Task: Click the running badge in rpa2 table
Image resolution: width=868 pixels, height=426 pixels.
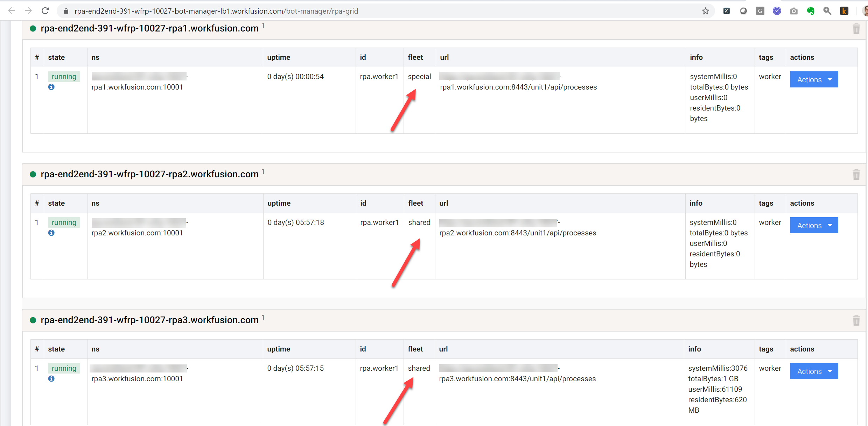Action: pyautogui.click(x=64, y=222)
